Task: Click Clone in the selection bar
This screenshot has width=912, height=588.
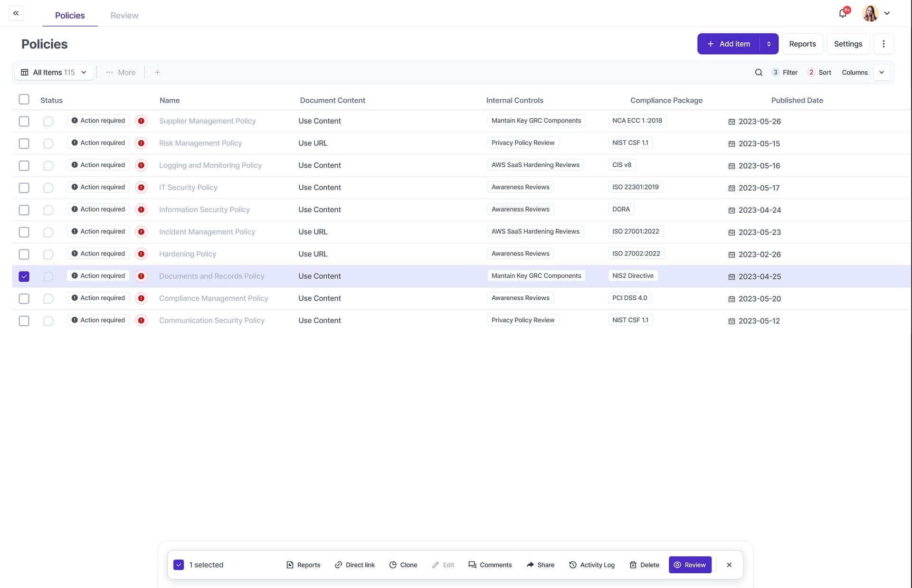Action: click(x=403, y=565)
